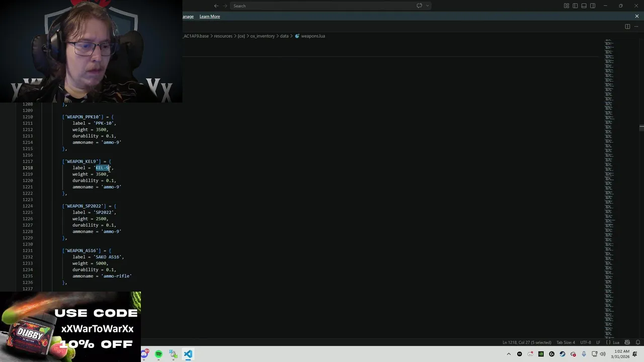Open Go to Line from Ln 1218 status
Viewport: 644px width, 362px height.
click(527, 342)
